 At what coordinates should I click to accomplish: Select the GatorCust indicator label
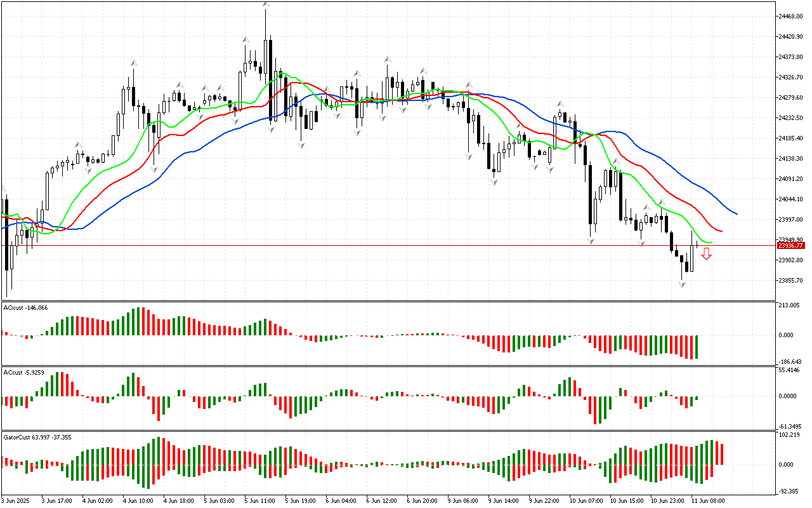pos(38,437)
